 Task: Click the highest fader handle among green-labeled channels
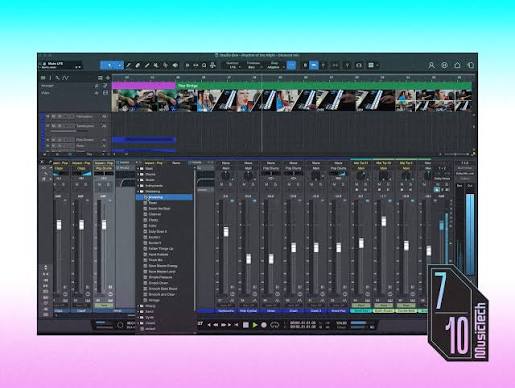coord(384,221)
